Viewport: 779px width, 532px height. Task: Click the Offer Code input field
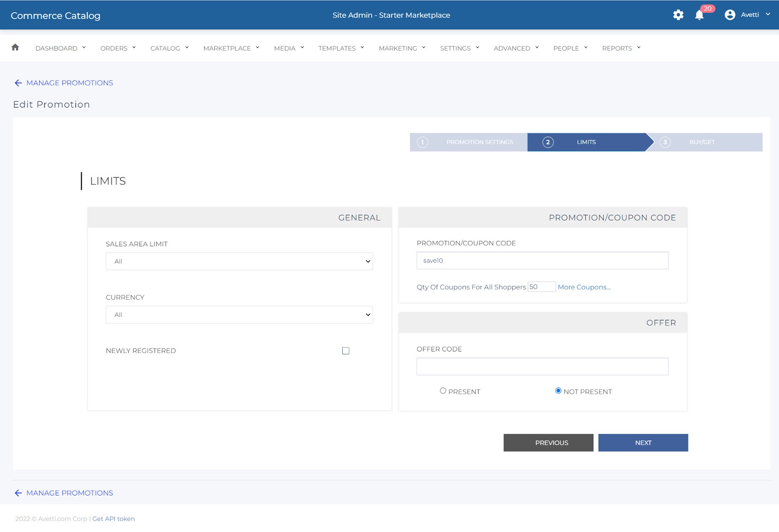point(542,367)
